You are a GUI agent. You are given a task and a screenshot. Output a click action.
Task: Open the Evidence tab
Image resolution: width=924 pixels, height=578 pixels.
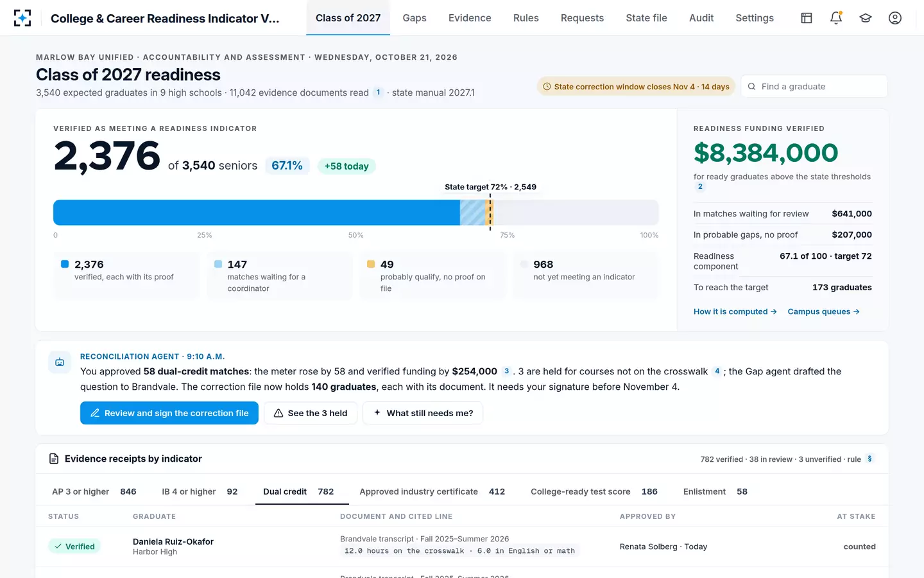tap(470, 18)
